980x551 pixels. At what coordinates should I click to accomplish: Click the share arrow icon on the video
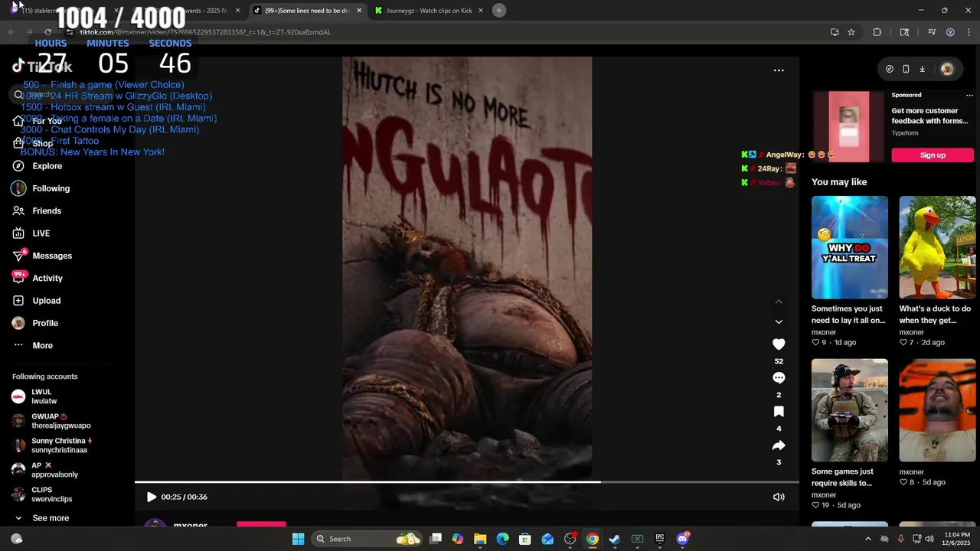779,445
